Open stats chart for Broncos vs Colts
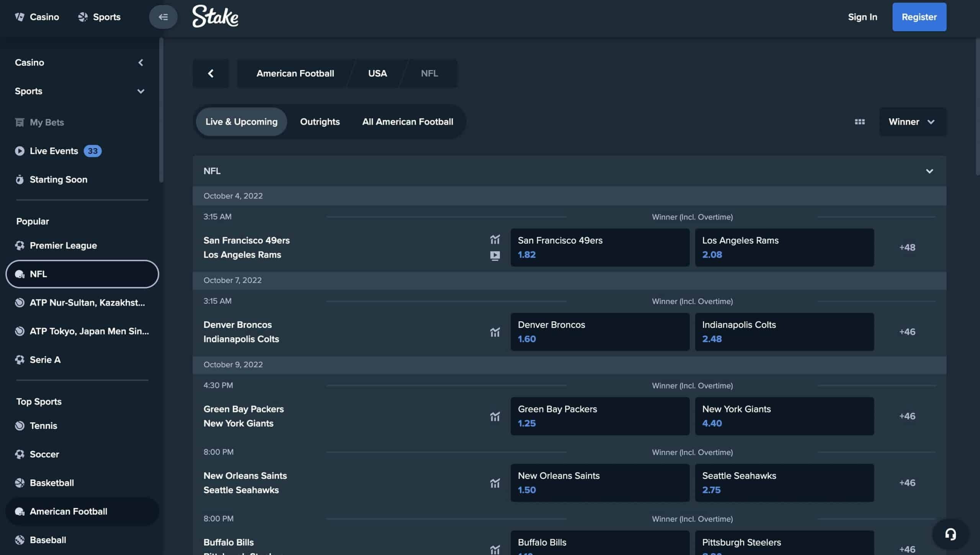The image size is (980, 555). [495, 332]
